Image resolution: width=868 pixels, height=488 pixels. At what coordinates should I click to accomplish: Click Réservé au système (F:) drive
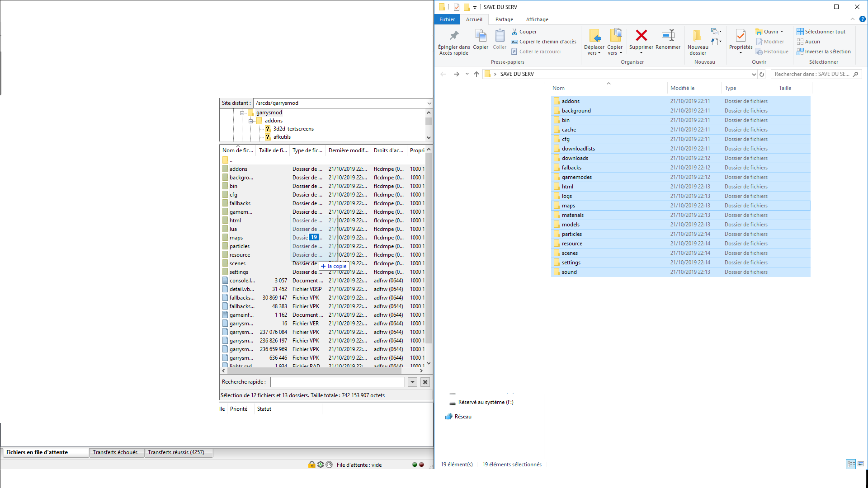pyautogui.click(x=481, y=402)
